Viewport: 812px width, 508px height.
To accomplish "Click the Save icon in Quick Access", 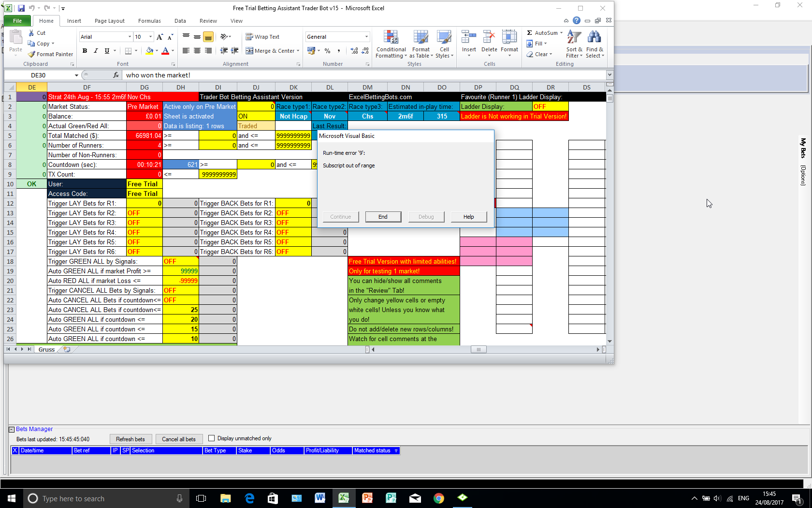I will click(x=21, y=8).
